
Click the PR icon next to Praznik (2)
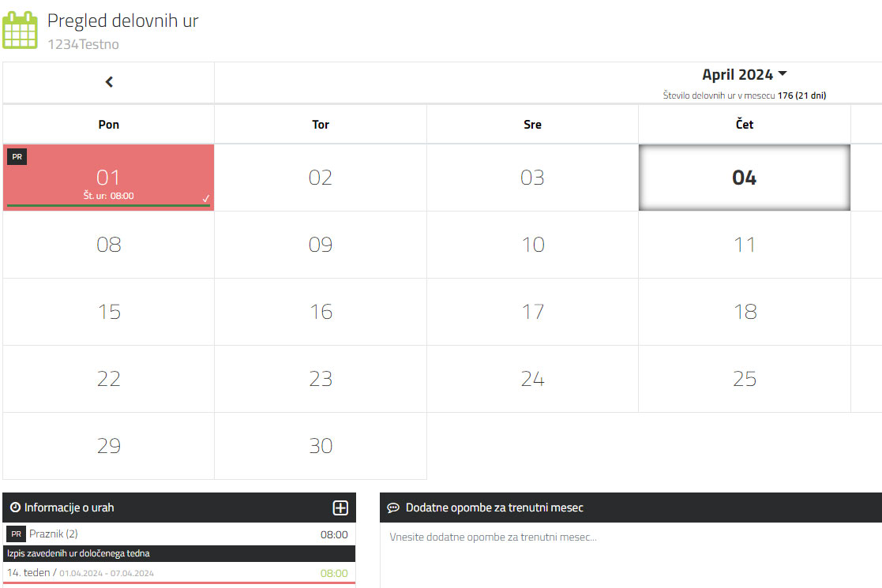pos(17,534)
